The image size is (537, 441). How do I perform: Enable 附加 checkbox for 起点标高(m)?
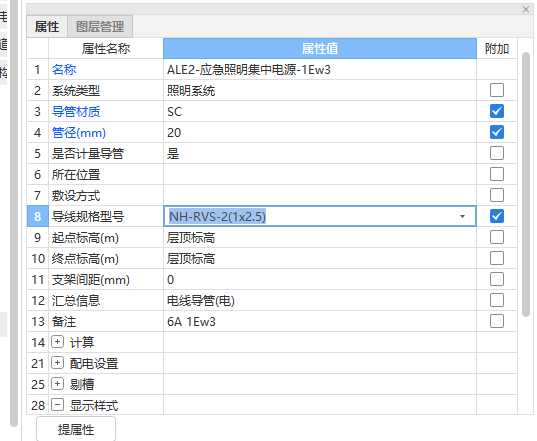click(x=497, y=237)
